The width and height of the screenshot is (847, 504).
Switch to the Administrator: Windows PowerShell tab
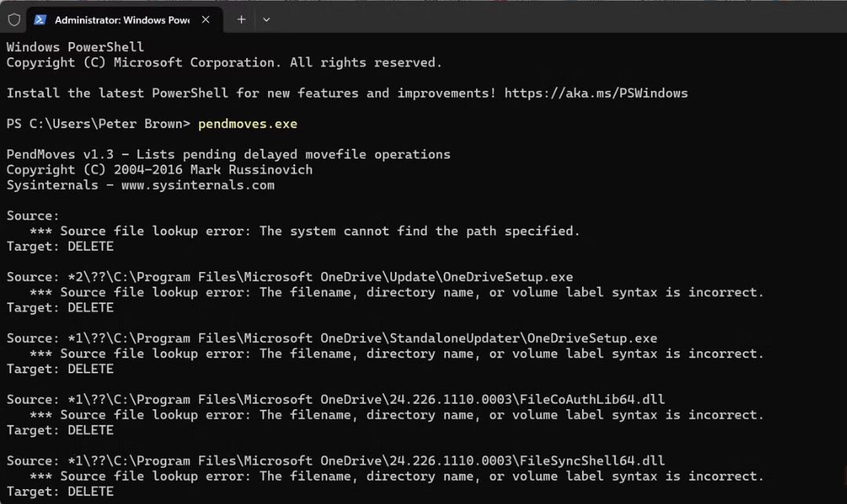click(118, 19)
